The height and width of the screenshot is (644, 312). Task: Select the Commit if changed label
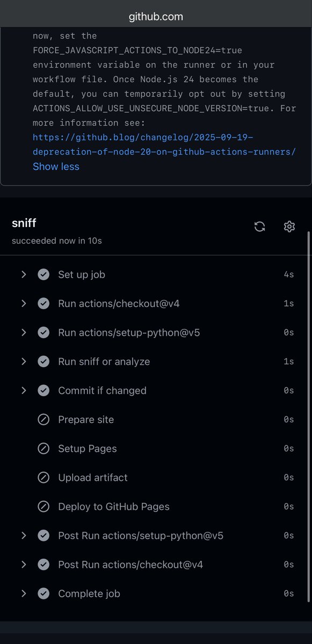coord(102,391)
